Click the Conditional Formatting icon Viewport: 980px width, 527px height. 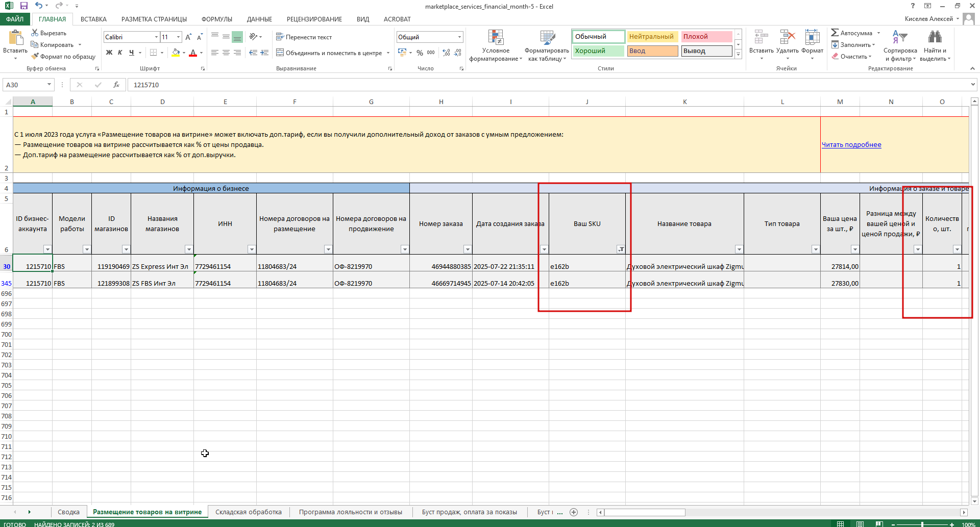coord(496,38)
